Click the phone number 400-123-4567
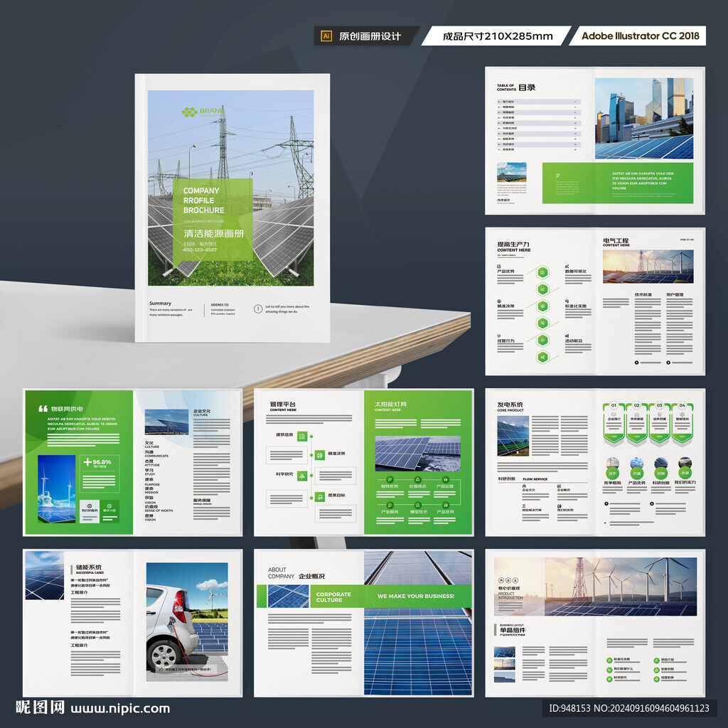This screenshot has width=728, height=728. [x=200, y=250]
